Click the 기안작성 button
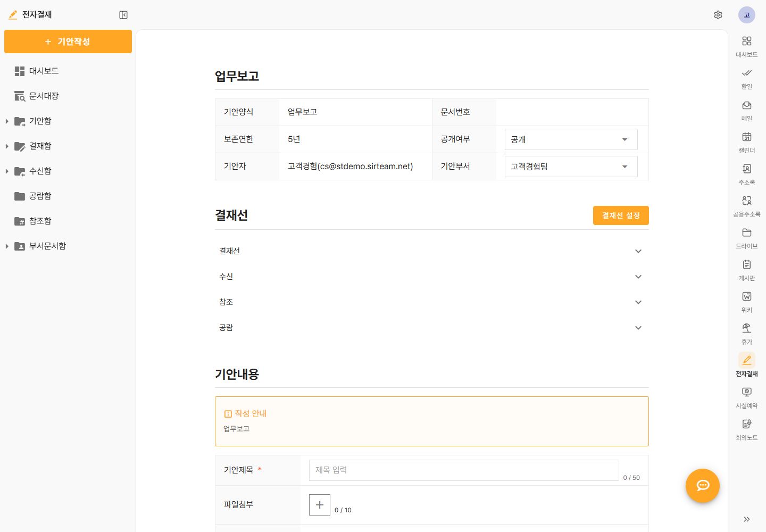 coord(68,41)
